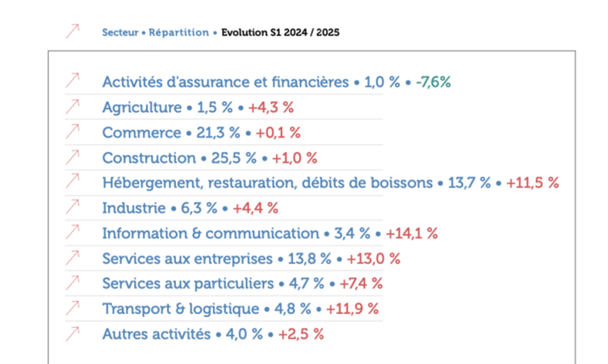Screen dimensions: 608x364
Task: Click the Activités d'assurance et financières text
Action: [225, 83]
